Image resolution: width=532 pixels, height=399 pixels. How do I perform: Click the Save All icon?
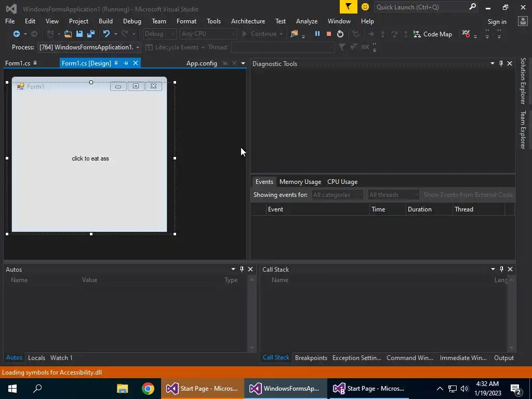tap(91, 34)
